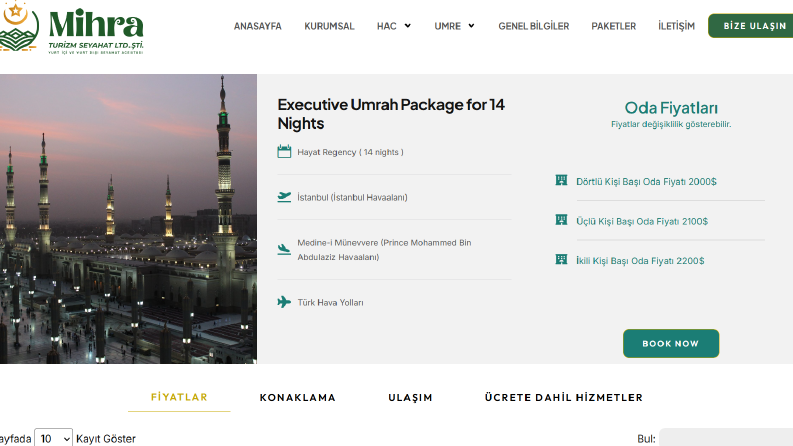
Task: Open the ULAŞIM tab
Action: (410, 398)
